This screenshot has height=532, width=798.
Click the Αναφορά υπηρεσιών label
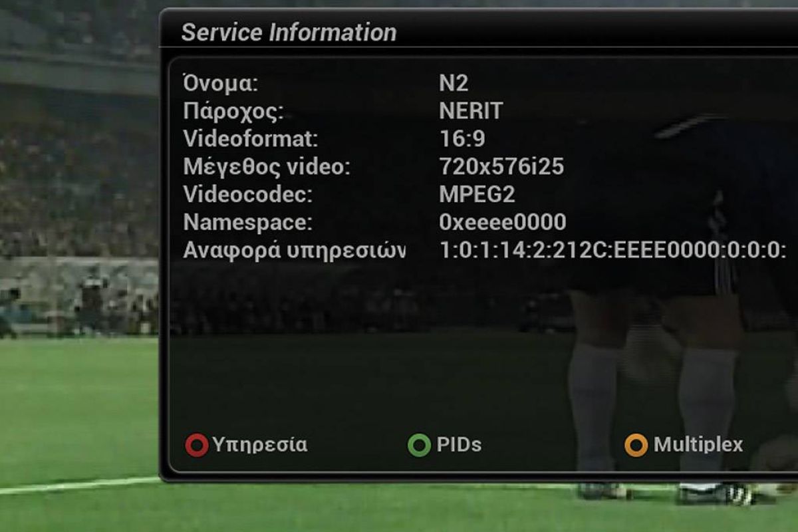(294, 251)
